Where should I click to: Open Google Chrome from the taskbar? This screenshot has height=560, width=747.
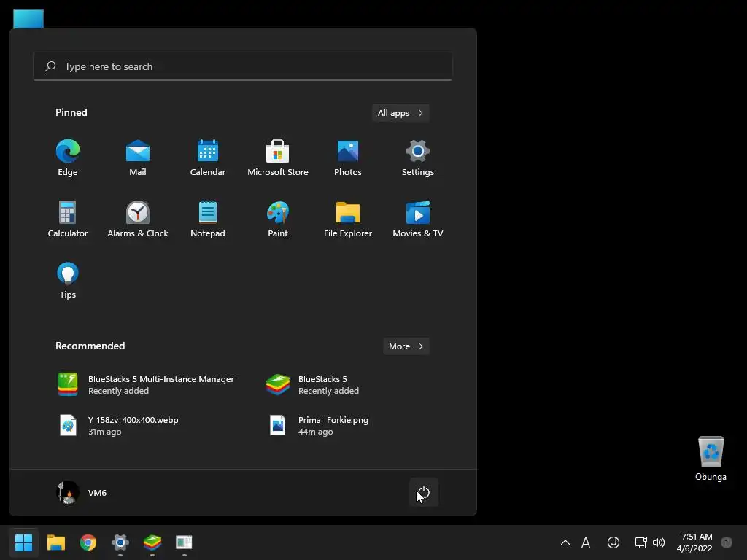pos(88,542)
